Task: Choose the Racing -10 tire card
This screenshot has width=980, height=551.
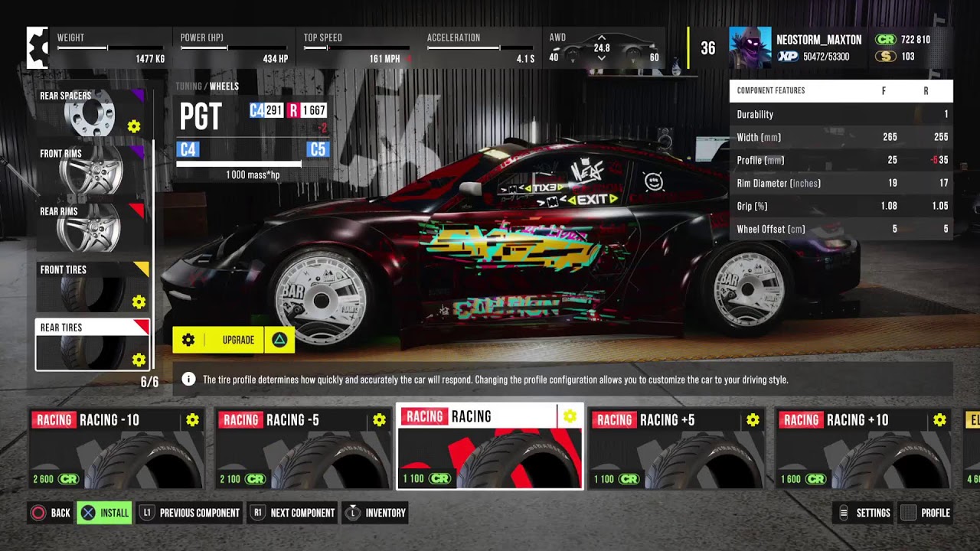Action: [116, 449]
